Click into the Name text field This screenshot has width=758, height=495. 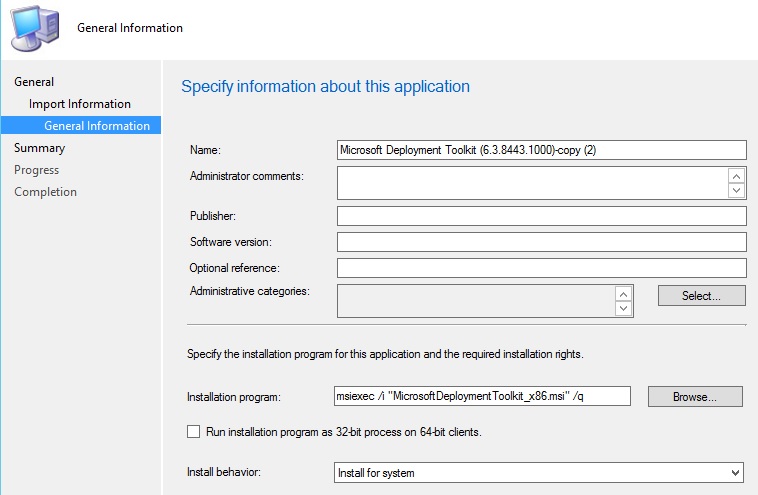[541, 150]
